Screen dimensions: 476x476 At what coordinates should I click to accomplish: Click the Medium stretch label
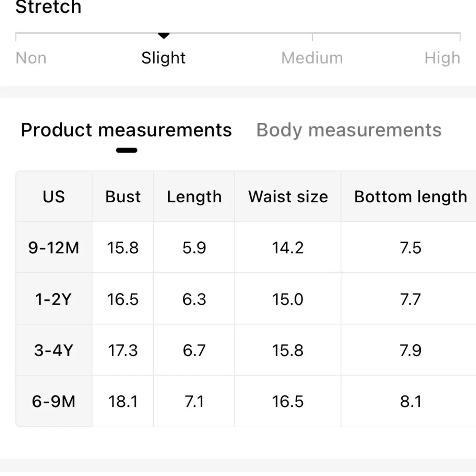(312, 58)
